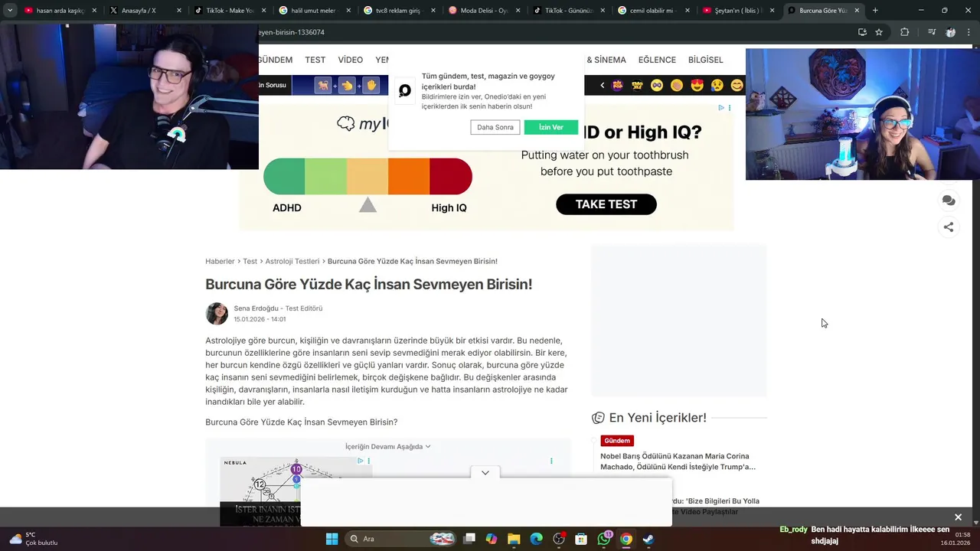The height and width of the screenshot is (551, 980).
Task: Open the VİDEO menu on Onedio
Action: pyautogui.click(x=351, y=60)
